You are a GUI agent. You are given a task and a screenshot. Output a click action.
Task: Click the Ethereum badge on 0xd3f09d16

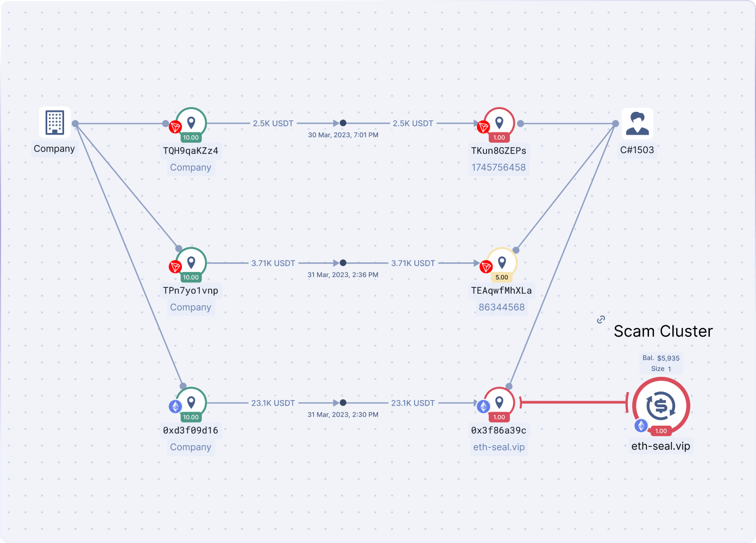coord(175,406)
